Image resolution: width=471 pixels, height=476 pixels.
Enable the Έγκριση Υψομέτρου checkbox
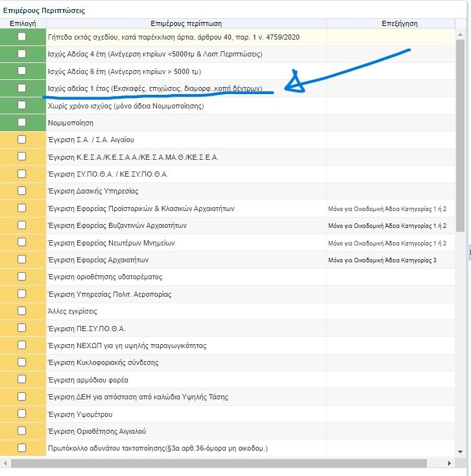coord(22,414)
